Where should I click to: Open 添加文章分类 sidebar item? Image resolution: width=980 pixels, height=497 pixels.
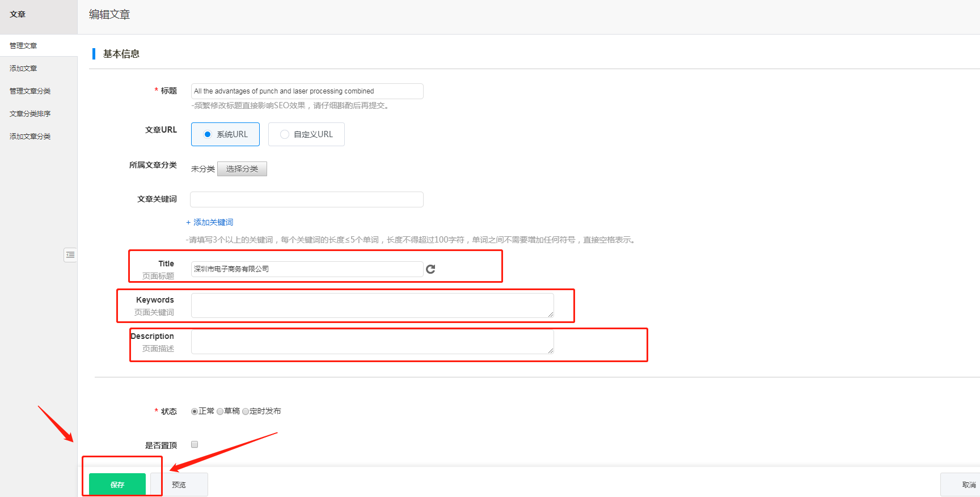30,136
